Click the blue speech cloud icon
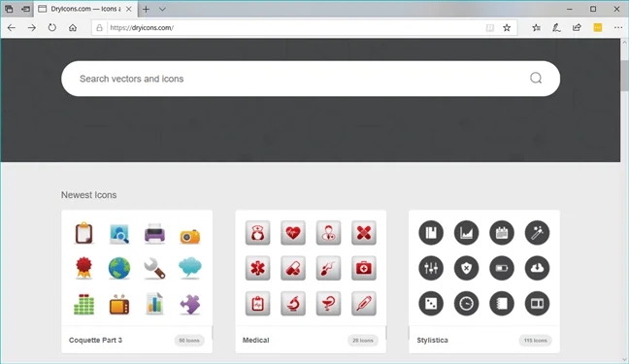This screenshot has height=364, width=629. (189, 267)
